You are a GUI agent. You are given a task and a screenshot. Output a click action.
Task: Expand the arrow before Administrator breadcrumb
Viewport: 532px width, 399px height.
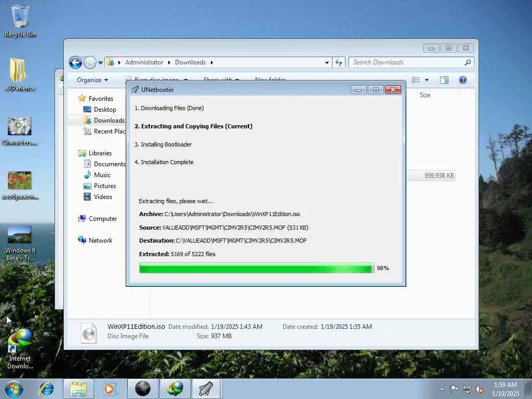(119, 62)
